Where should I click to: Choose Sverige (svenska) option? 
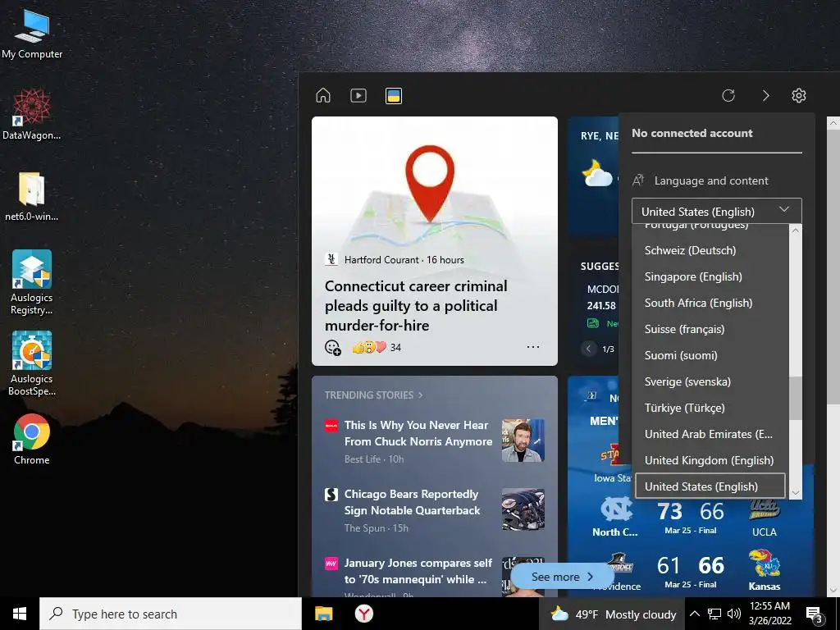tap(710, 382)
